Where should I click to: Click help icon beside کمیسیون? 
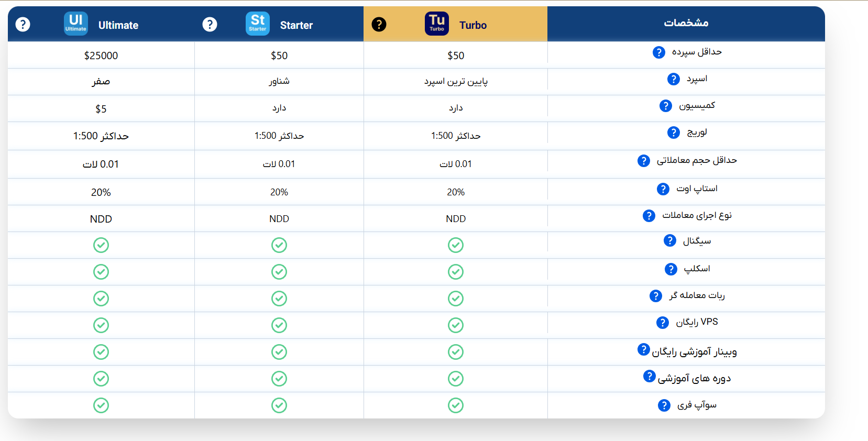point(666,106)
